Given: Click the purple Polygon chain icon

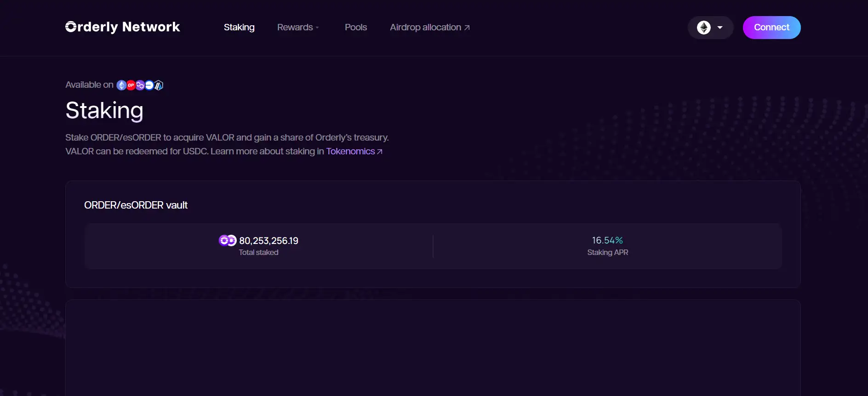Looking at the screenshot, I should click(x=140, y=85).
